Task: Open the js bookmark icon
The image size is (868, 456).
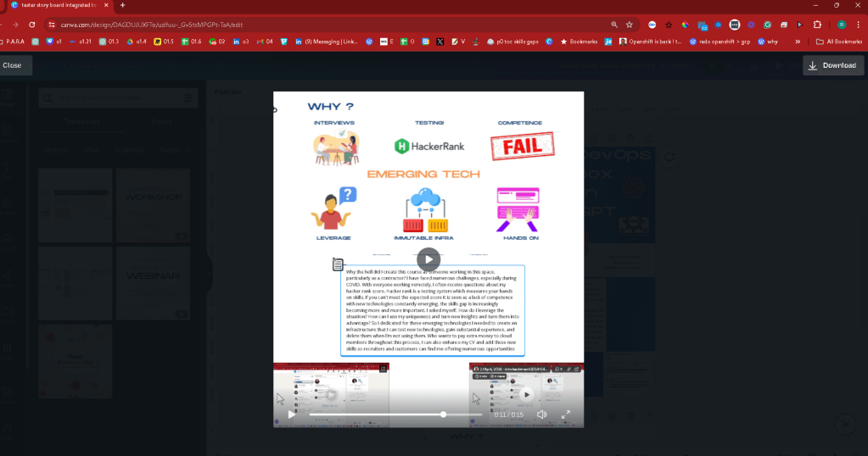Action: coord(608,42)
